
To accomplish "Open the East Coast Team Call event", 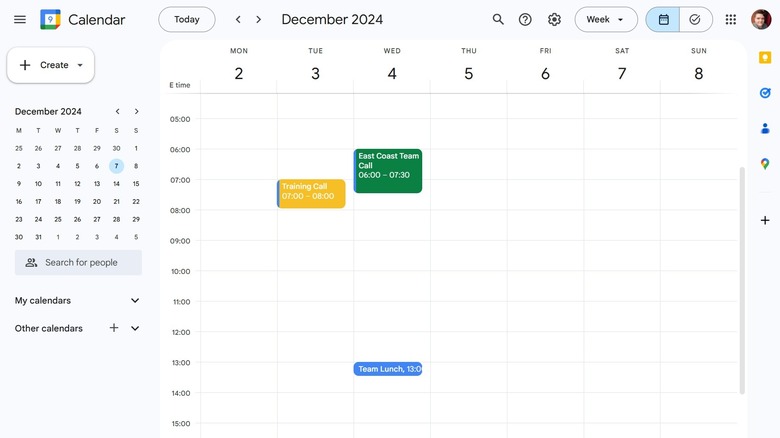I will tap(388, 171).
